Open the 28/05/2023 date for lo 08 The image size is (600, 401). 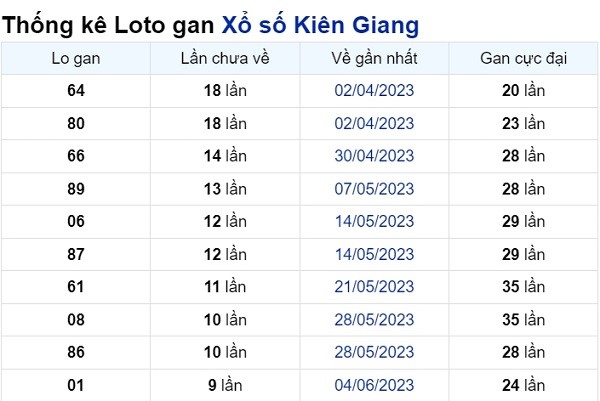pyautogui.click(x=374, y=320)
